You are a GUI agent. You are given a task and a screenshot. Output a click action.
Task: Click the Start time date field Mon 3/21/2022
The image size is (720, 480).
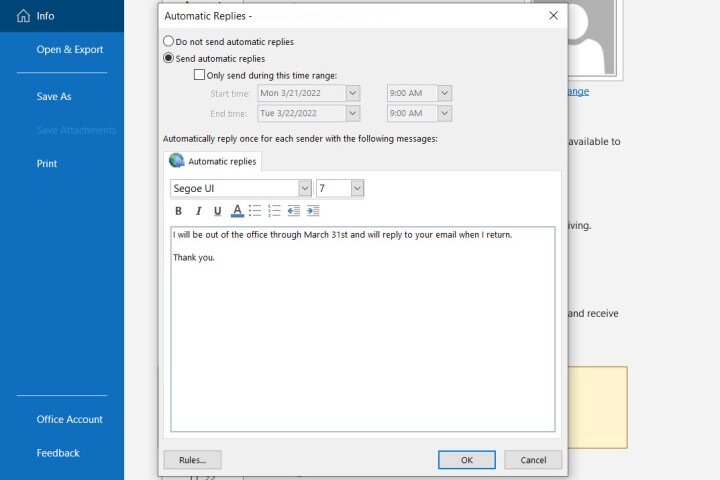(302, 93)
